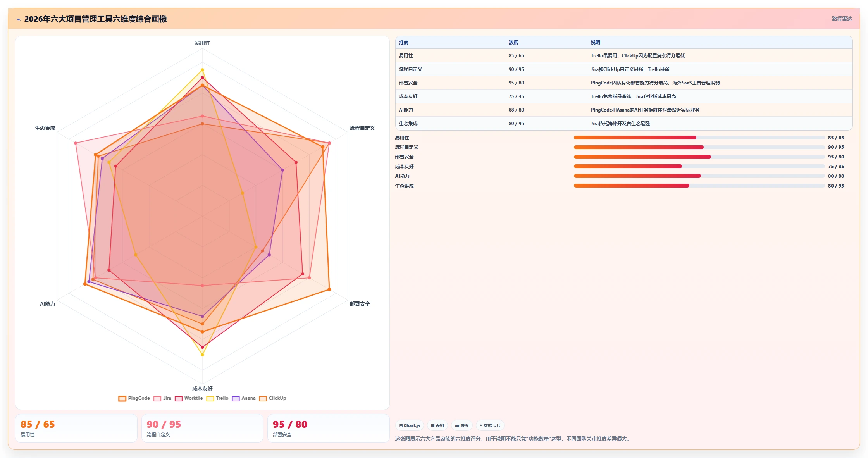The height and width of the screenshot is (458, 868).
Task: Hide the Worktile dataset via its legend entry
Action: pyautogui.click(x=189, y=398)
